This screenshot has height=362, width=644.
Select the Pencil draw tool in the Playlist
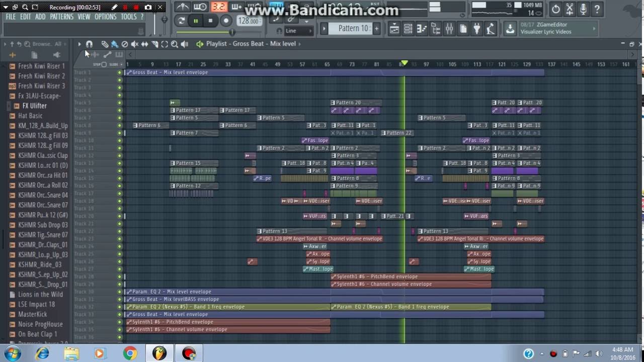(105, 44)
